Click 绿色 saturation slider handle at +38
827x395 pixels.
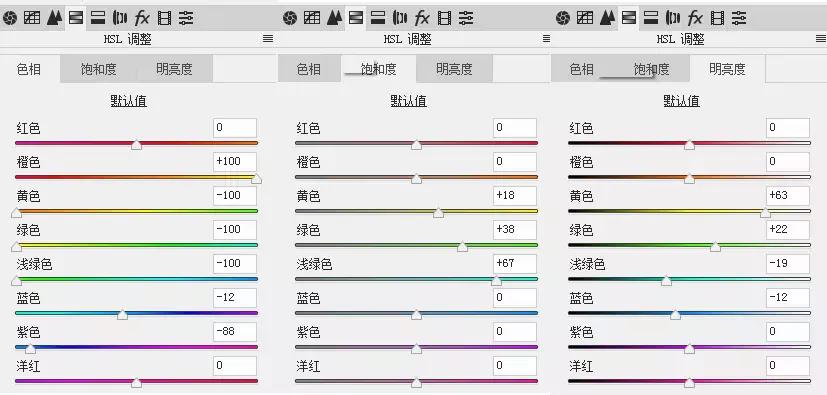(463, 247)
